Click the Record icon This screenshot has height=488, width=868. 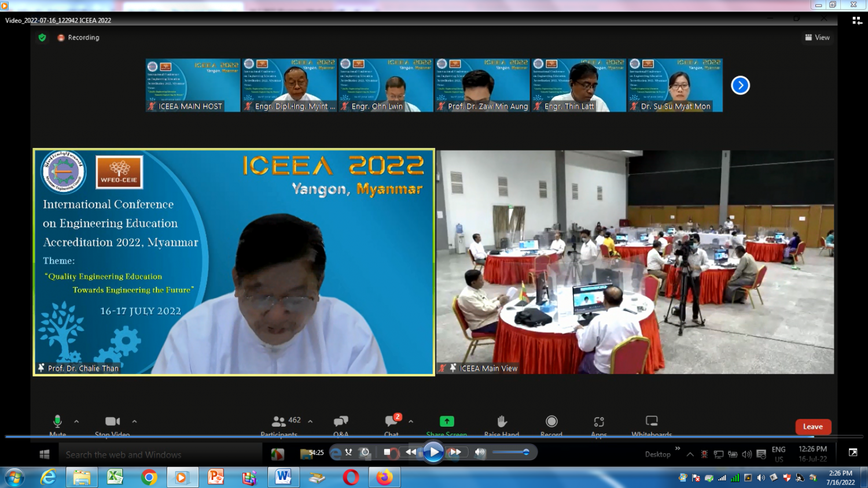coord(551,422)
